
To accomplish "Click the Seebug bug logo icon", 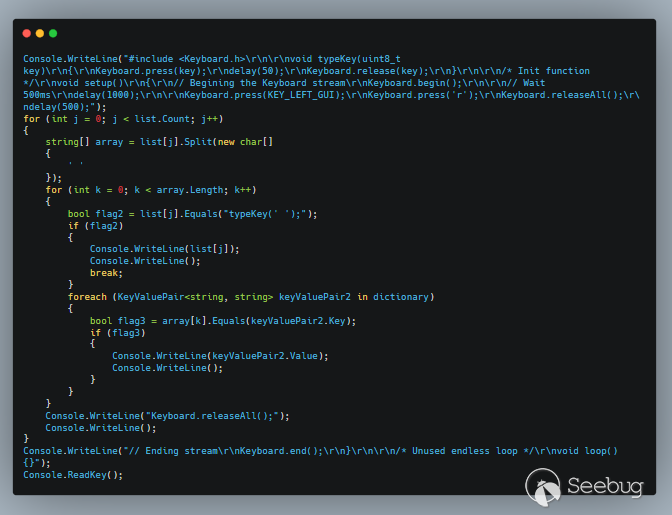I will tap(544, 486).
